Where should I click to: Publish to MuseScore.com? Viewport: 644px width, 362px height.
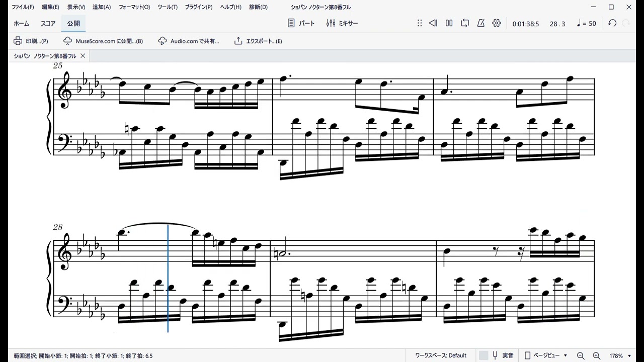coord(103,41)
